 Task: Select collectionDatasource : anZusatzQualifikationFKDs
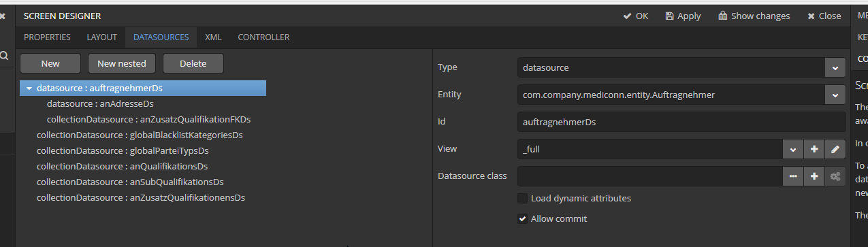point(148,119)
